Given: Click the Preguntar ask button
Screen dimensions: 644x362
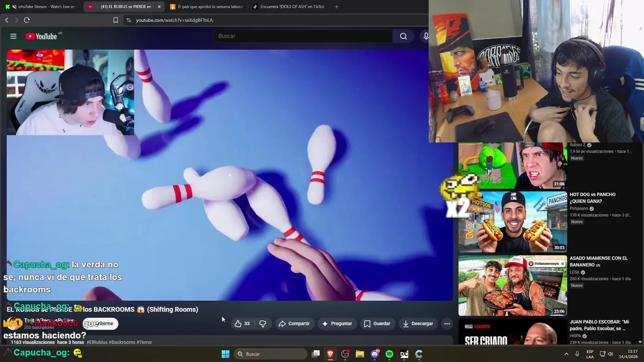Looking at the screenshot, I should pyautogui.click(x=337, y=324).
